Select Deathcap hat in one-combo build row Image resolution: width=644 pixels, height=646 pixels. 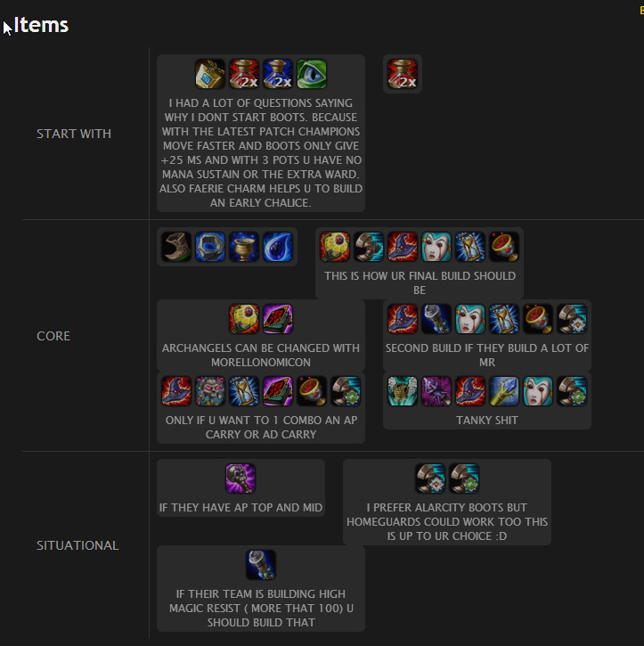(176, 391)
